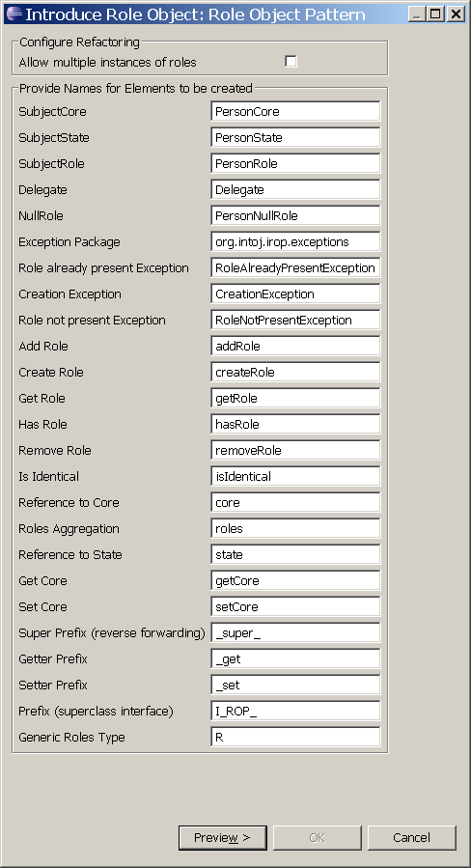This screenshot has width=471, height=868.
Task: Click the 'Generic Roles Type' label
Action: click(71, 737)
